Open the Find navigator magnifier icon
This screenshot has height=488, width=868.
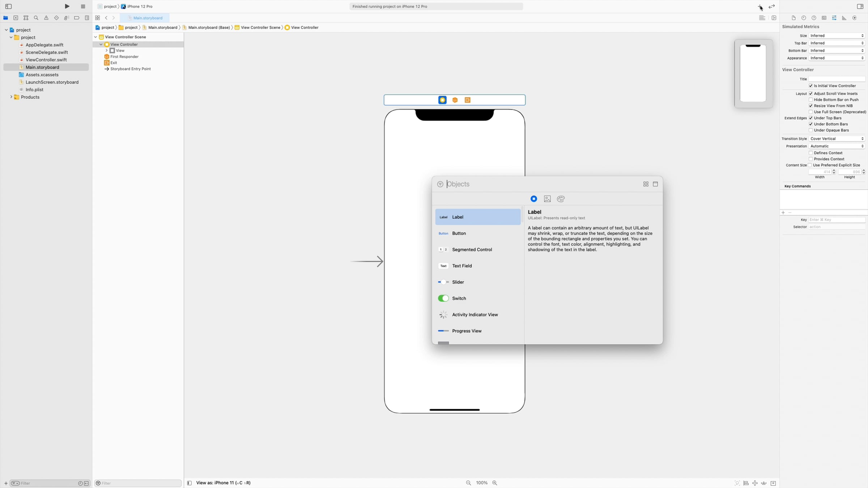coord(36,18)
